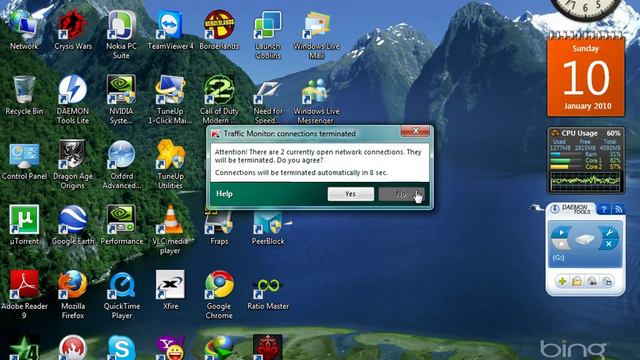Click the yellow padlock icon in DAEMON gadget

(577, 281)
